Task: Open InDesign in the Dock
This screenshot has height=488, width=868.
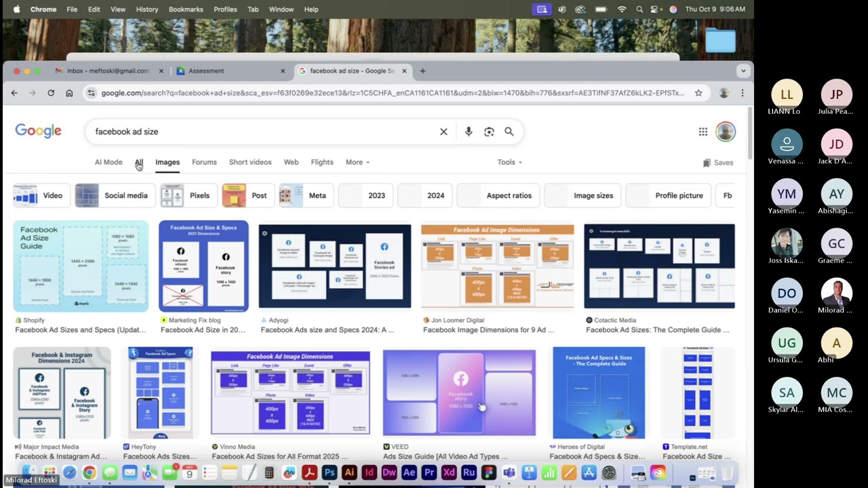Action: (369, 472)
